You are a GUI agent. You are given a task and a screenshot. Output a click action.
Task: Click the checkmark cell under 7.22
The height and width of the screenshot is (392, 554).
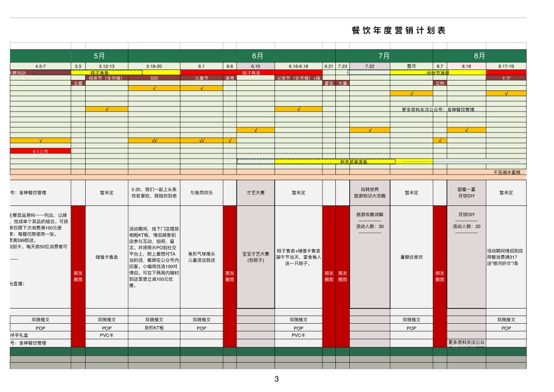click(370, 130)
